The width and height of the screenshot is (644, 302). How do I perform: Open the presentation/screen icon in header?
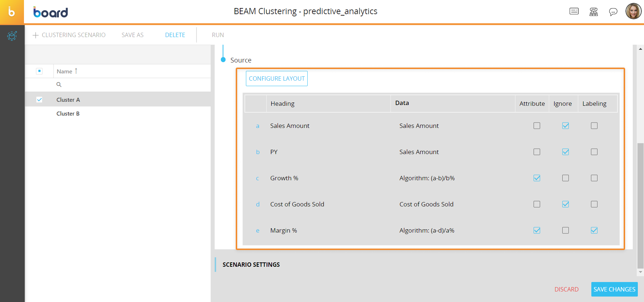click(574, 11)
